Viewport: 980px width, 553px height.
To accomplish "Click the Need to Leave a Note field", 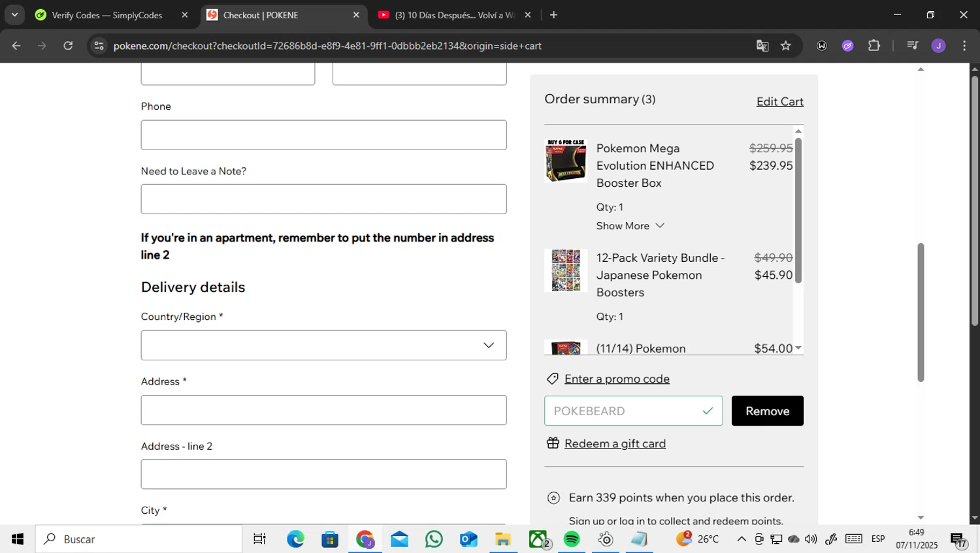I will click(x=323, y=199).
